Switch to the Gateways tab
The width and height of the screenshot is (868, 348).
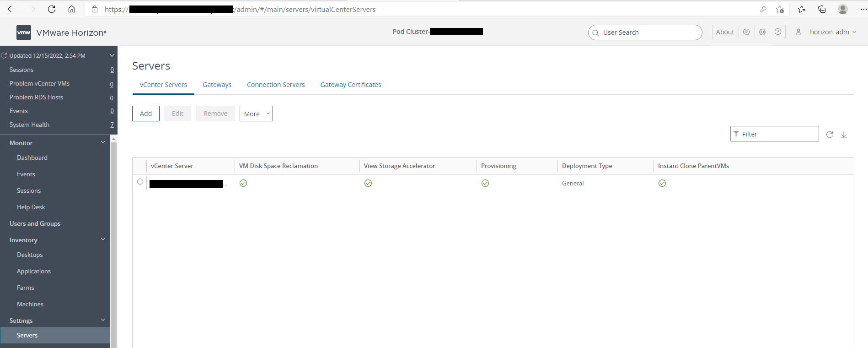[217, 85]
